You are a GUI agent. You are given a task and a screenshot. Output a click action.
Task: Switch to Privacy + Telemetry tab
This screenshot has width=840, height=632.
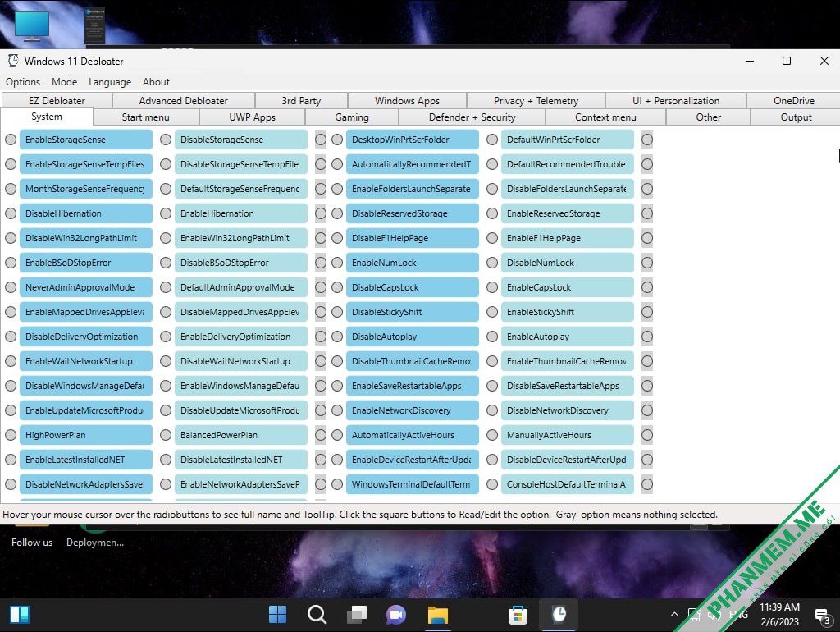pos(536,101)
